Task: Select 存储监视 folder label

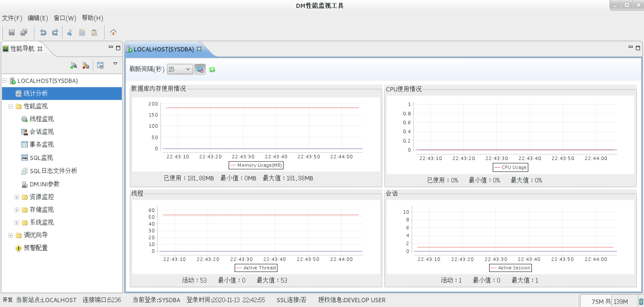Action: (x=42, y=210)
